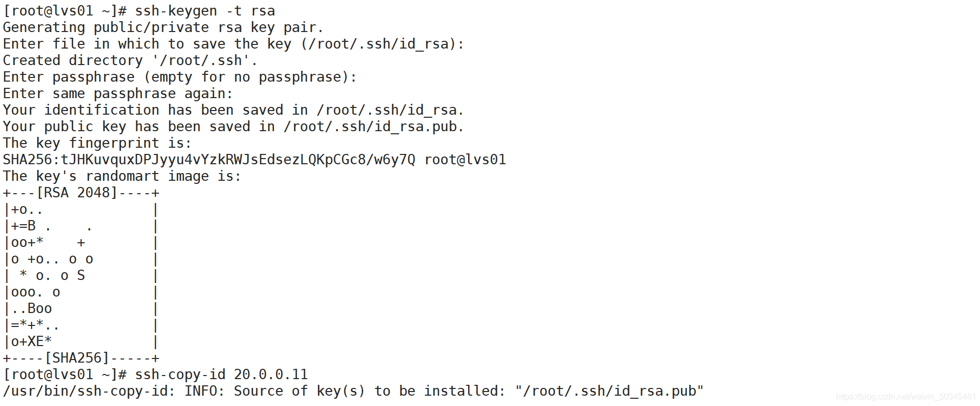Click the "Created directory '/root/.ssh'." line
Image resolution: width=980 pixels, height=406 pixels.
pos(130,60)
